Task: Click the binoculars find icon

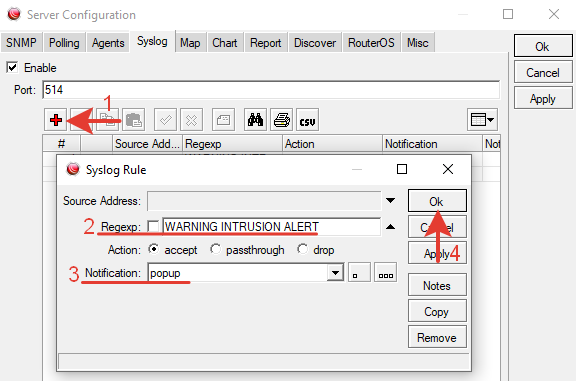Action: pyautogui.click(x=255, y=120)
